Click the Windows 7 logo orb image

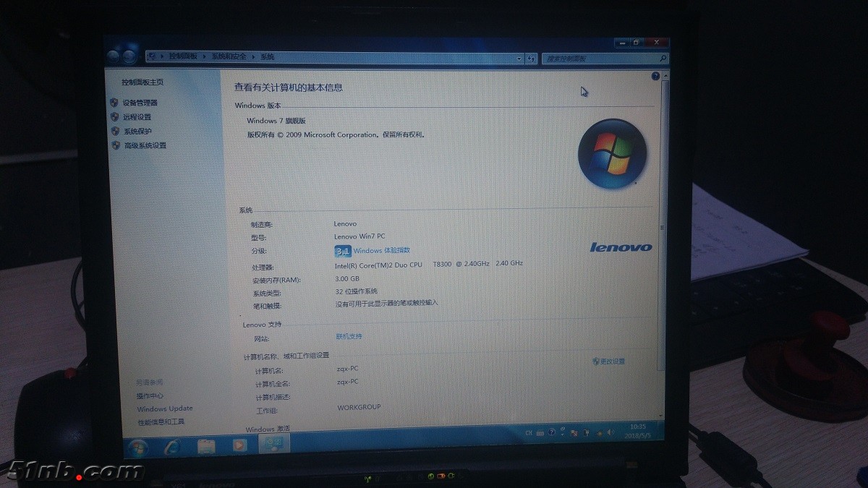click(612, 153)
